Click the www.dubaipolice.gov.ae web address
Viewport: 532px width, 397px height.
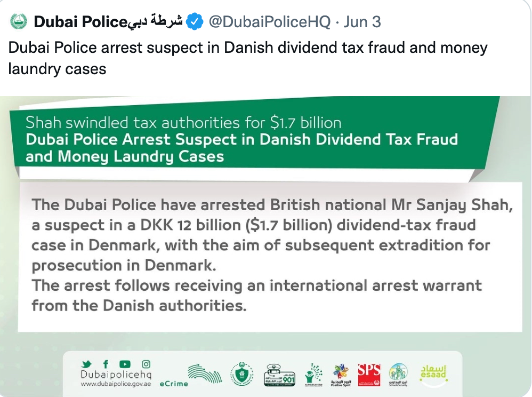116,384
